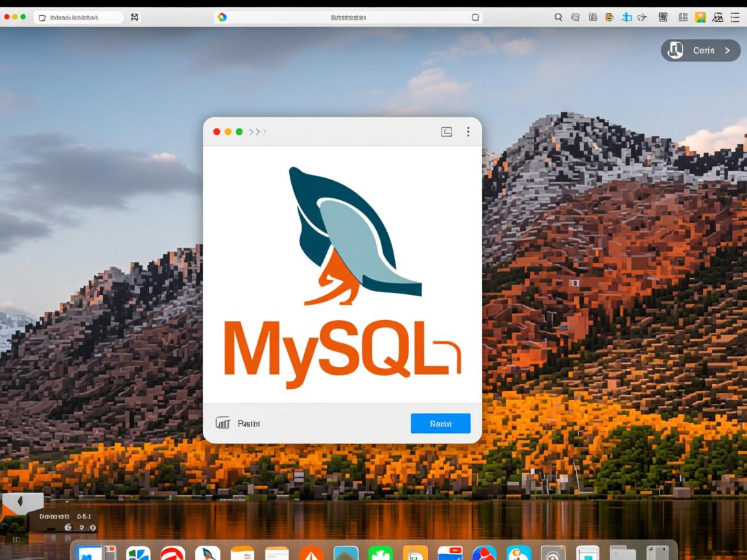Expand the double-chevron arrows in the dialog header
The image size is (747, 560).
[x=257, y=131]
